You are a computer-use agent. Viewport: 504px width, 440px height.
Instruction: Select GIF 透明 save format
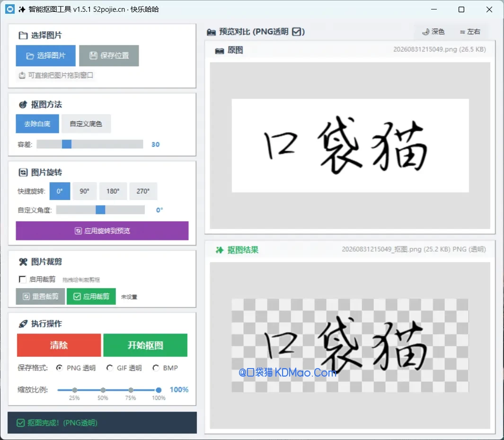(x=110, y=368)
